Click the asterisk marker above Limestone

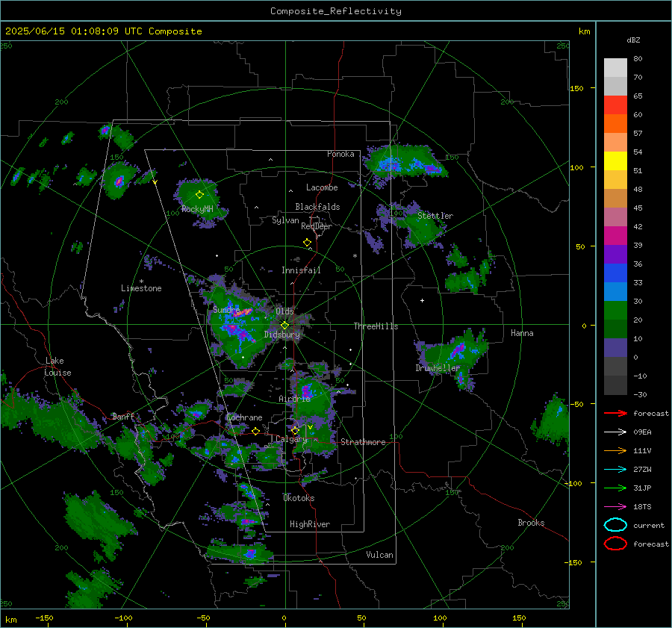coord(141,282)
